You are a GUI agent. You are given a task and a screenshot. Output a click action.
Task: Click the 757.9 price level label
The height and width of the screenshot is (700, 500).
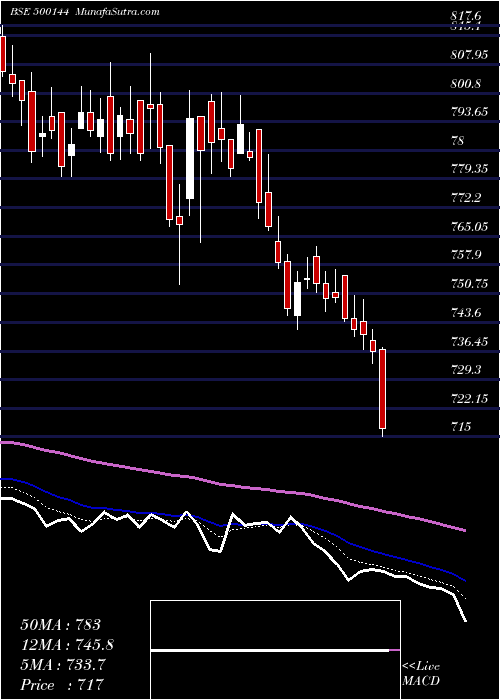(466, 255)
